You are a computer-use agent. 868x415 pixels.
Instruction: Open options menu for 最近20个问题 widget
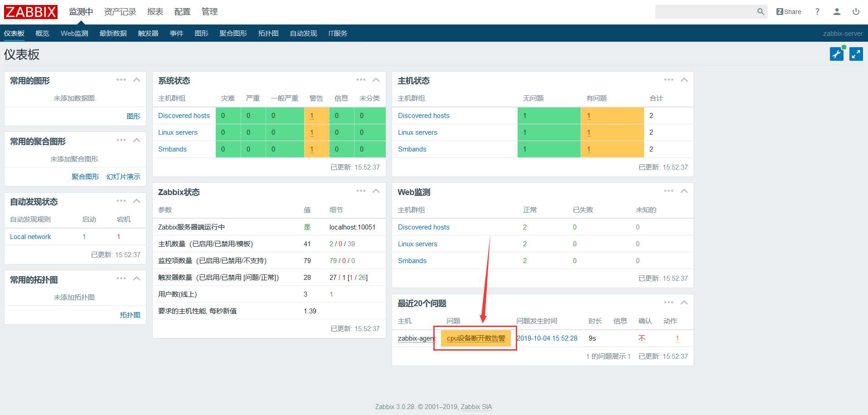[669, 303]
